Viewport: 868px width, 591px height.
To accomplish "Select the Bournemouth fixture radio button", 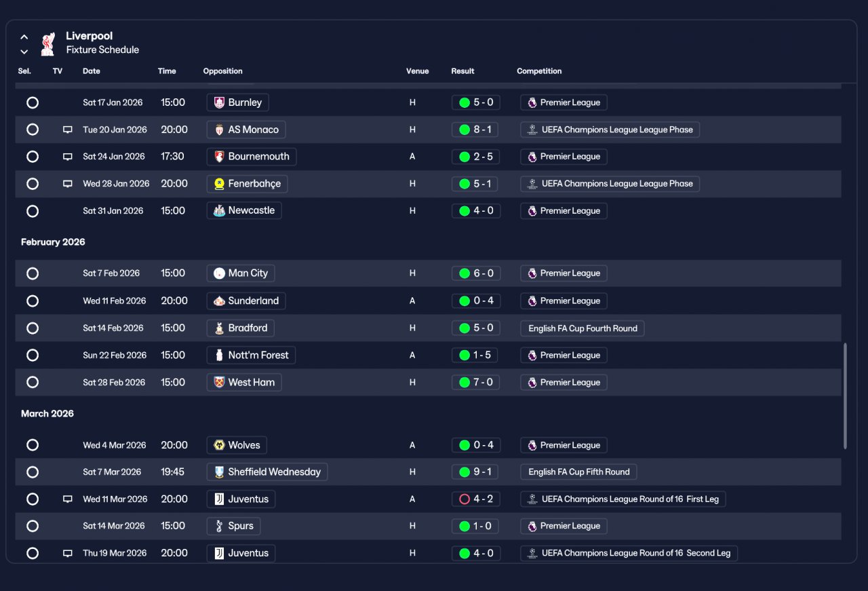I will (33, 157).
